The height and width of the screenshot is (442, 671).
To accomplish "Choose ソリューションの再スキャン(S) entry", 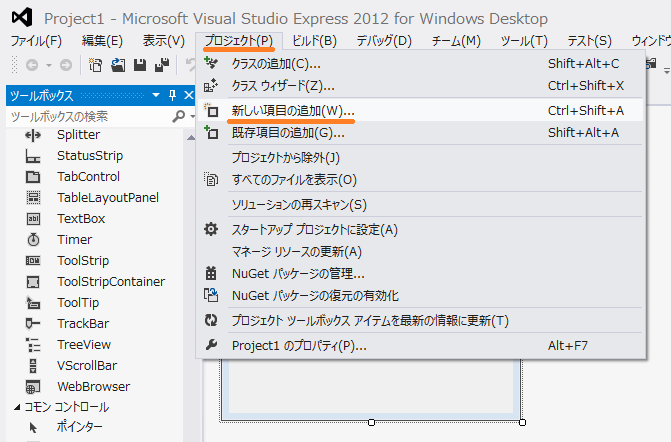I will tap(420, 205).
